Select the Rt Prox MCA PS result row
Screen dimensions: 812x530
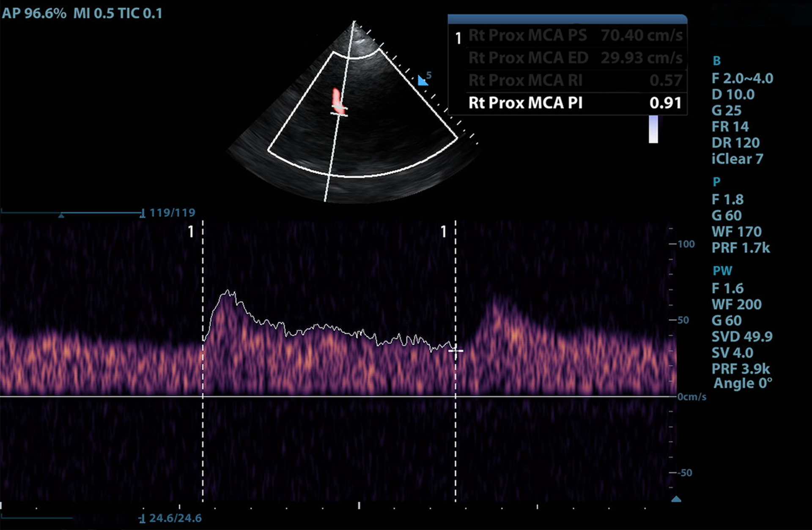[x=574, y=36]
